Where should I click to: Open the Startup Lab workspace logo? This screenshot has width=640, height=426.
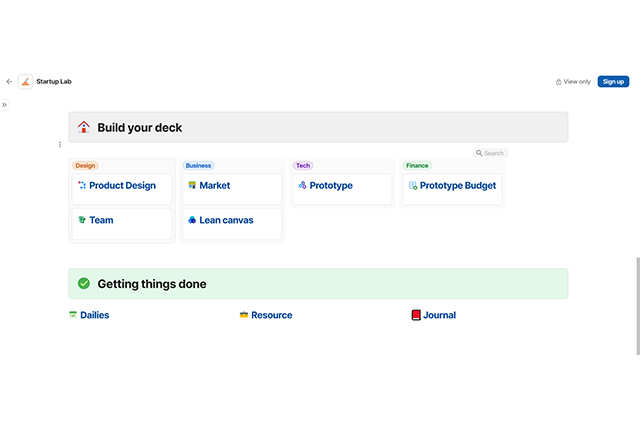click(x=25, y=82)
